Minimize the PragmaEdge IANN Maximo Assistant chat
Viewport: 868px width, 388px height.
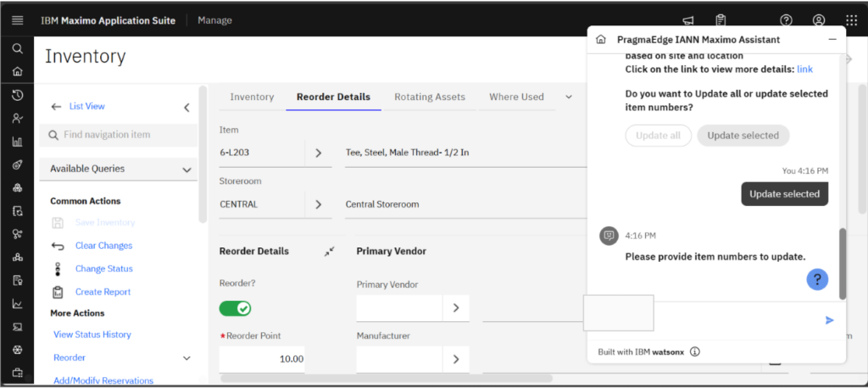(832, 40)
